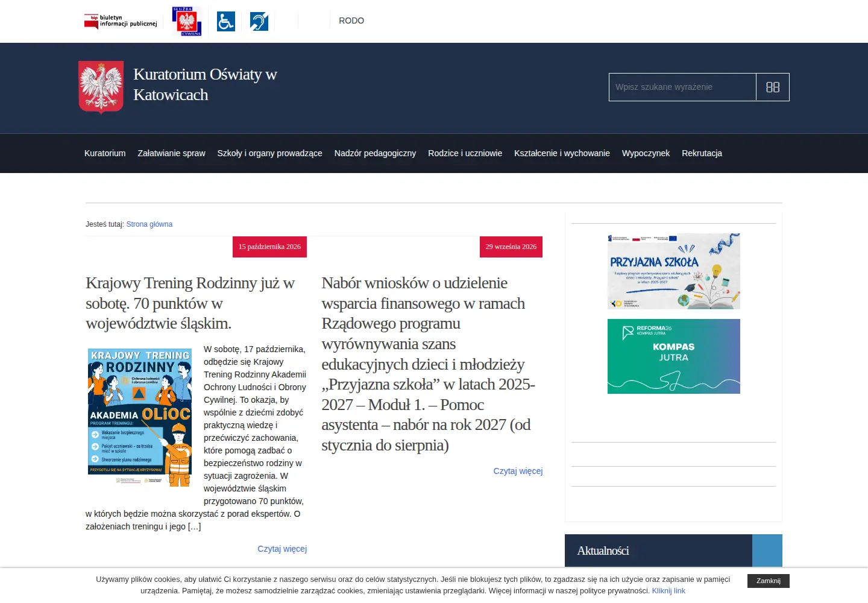Open the Biuletyn Informacji Publicznej logo
This screenshot has width=868, height=603.
click(x=121, y=22)
